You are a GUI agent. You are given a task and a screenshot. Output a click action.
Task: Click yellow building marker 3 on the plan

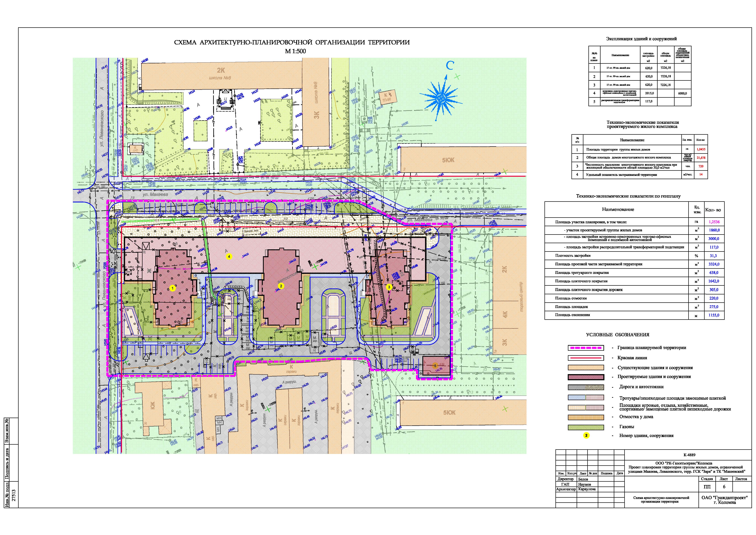click(x=389, y=287)
